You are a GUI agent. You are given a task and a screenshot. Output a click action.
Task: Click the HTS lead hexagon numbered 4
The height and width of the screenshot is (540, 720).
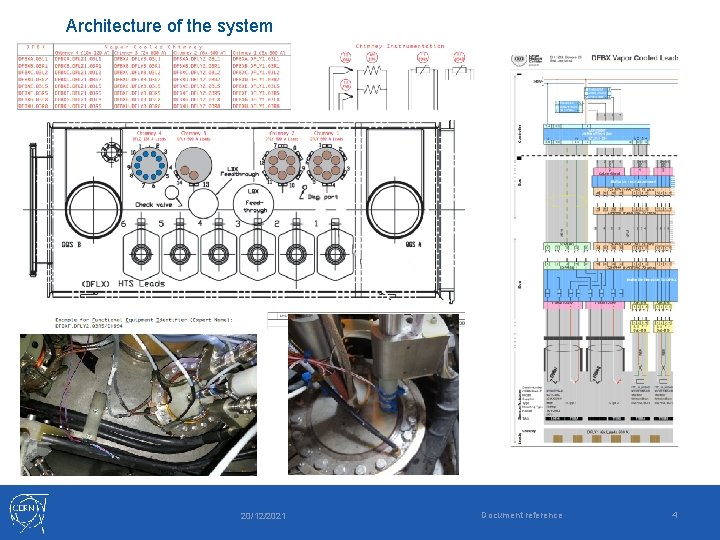219,254
